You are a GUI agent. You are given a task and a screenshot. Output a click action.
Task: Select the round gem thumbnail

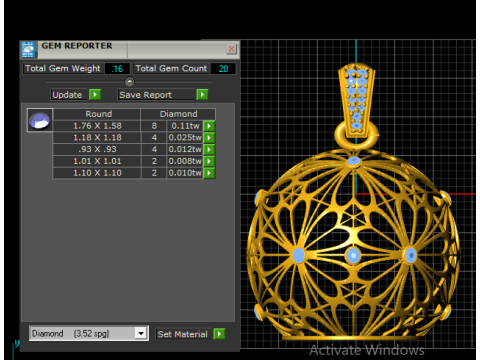coord(40,120)
